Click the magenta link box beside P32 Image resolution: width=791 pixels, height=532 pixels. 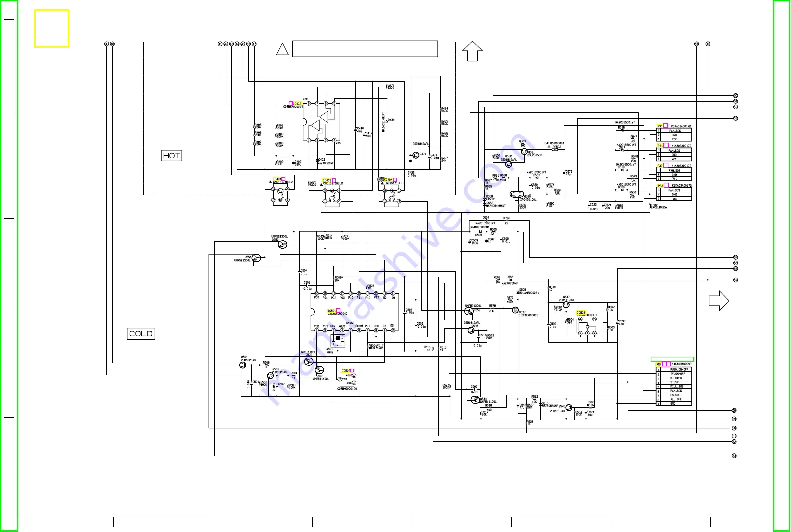coord(666,165)
